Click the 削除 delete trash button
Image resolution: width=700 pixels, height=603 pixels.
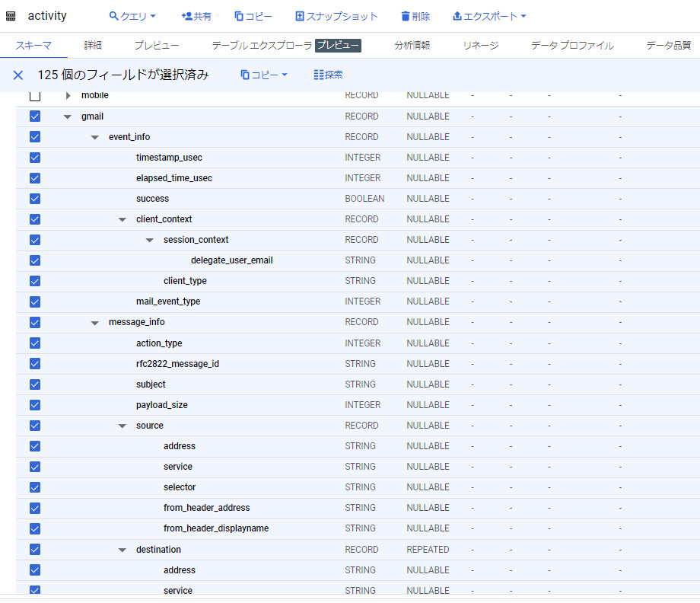[x=415, y=16]
